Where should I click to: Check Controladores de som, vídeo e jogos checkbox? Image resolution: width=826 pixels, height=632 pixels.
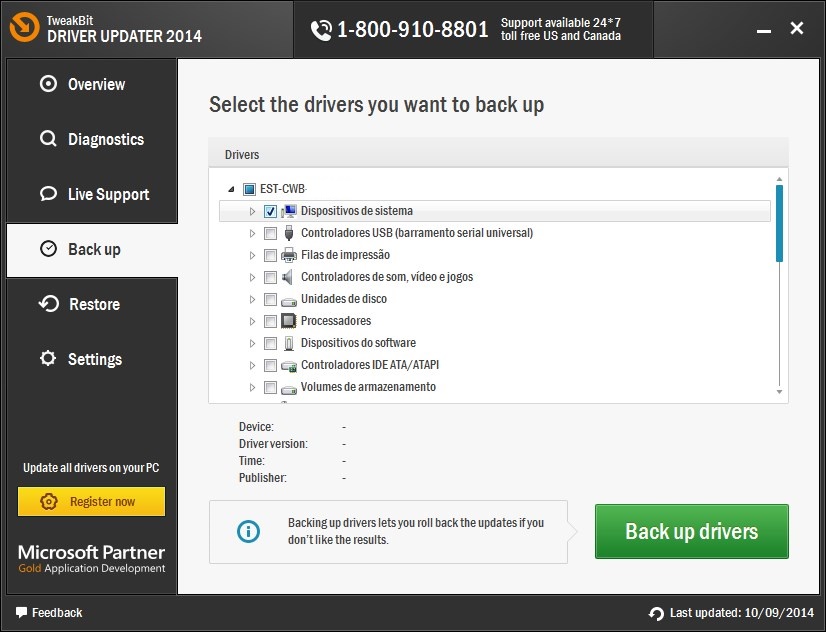point(270,277)
